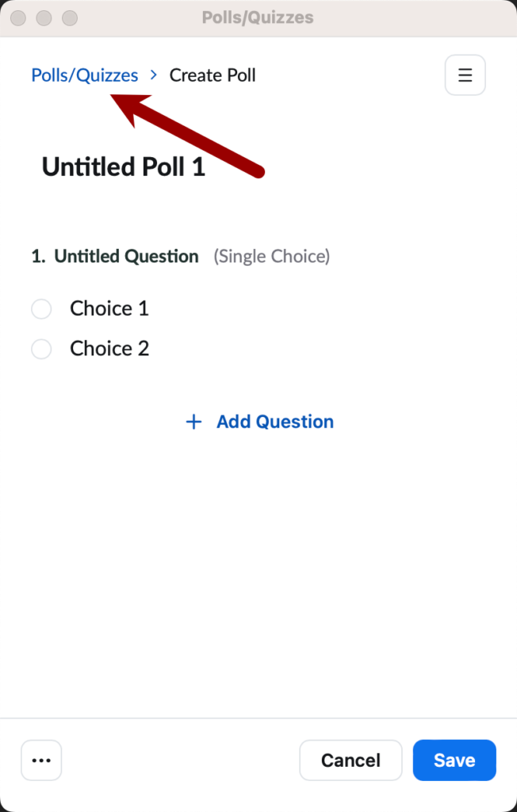517x812 pixels.
Task: Open the hamburger menu top right
Action: pyautogui.click(x=465, y=75)
